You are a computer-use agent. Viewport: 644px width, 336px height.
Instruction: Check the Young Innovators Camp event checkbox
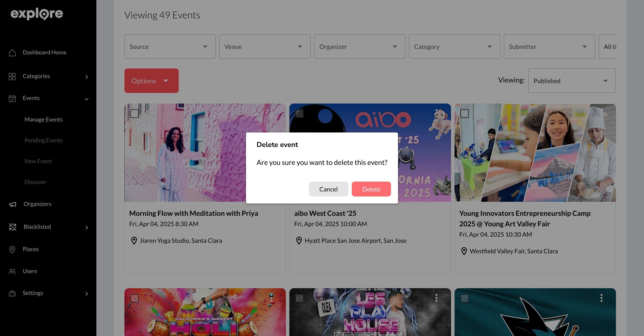pos(465,114)
